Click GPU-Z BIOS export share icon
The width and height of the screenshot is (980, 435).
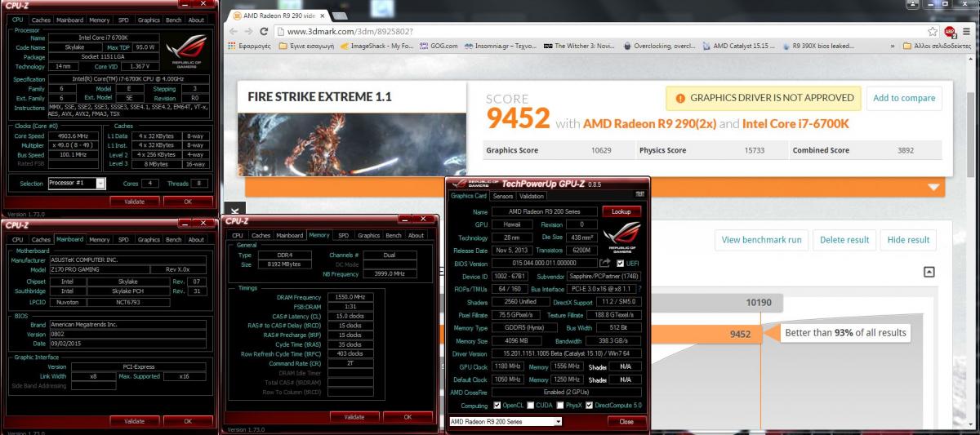click(x=604, y=264)
